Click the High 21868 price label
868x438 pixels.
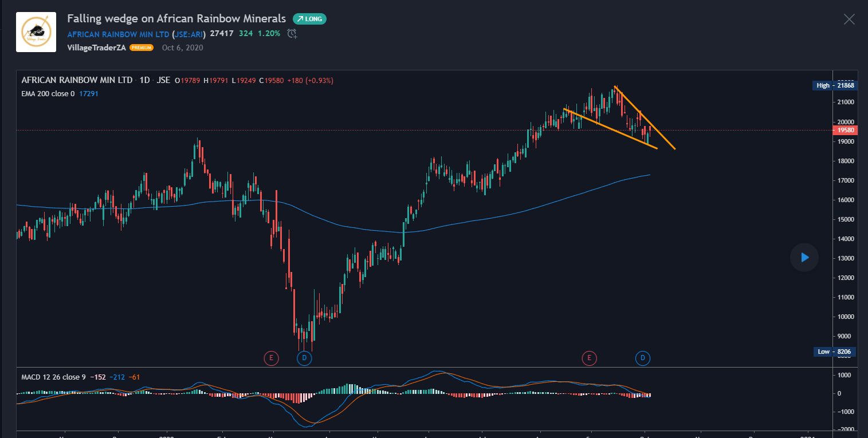tap(834, 85)
